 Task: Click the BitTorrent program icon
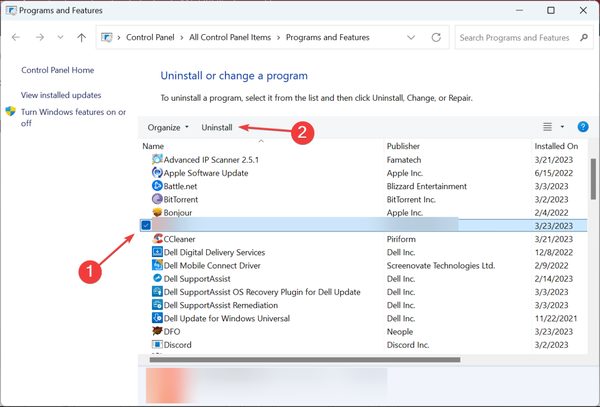[x=157, y=199]
